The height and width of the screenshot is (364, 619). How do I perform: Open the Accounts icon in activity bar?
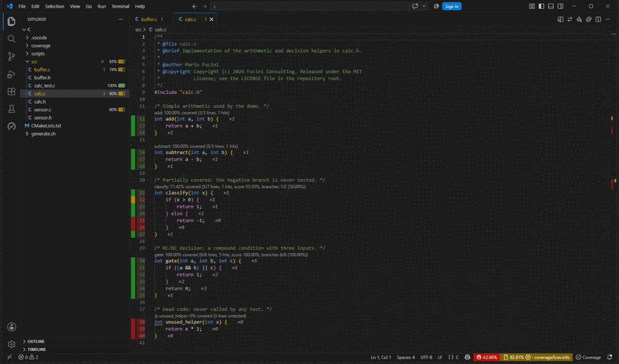tap(11, 327)
